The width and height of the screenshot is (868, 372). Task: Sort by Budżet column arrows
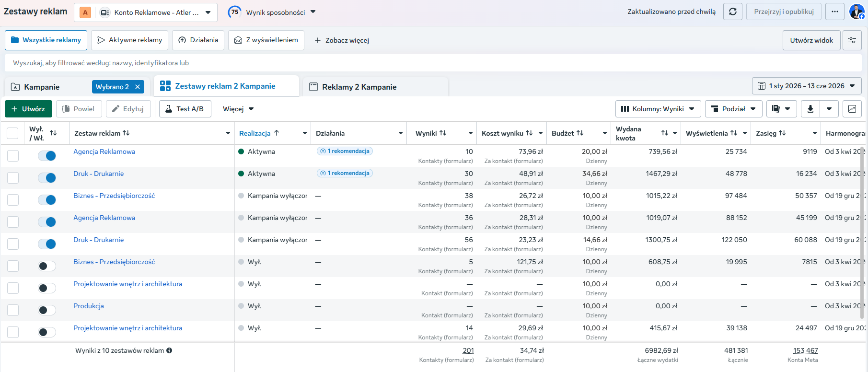[x=580, y=133]
